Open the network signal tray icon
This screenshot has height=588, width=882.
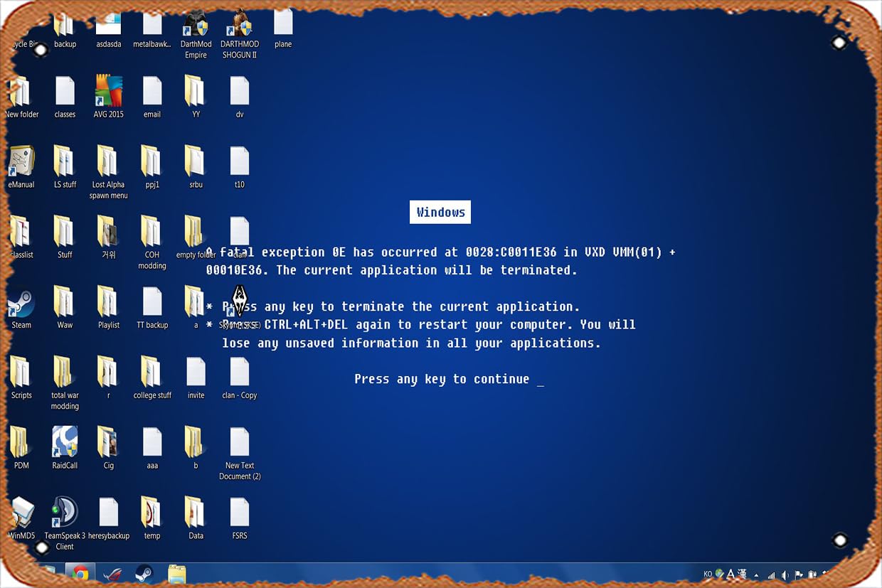pyautogui.click(x=771, y=575)
